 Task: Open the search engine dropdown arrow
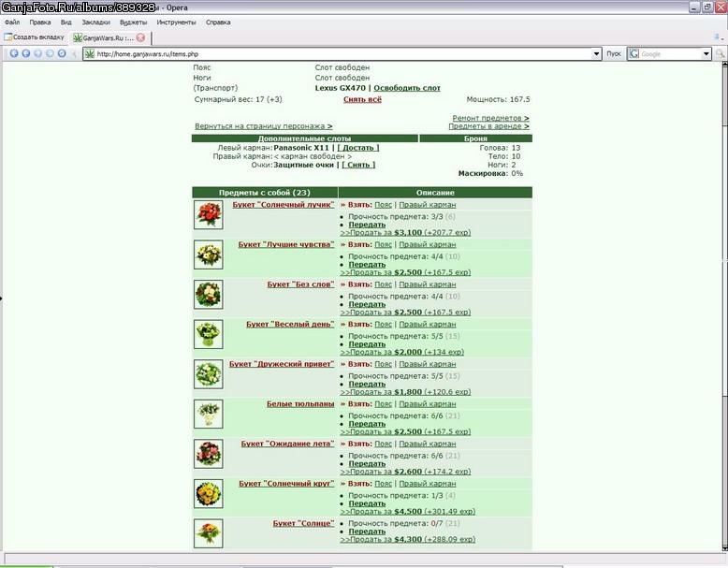tap(706, 54)
